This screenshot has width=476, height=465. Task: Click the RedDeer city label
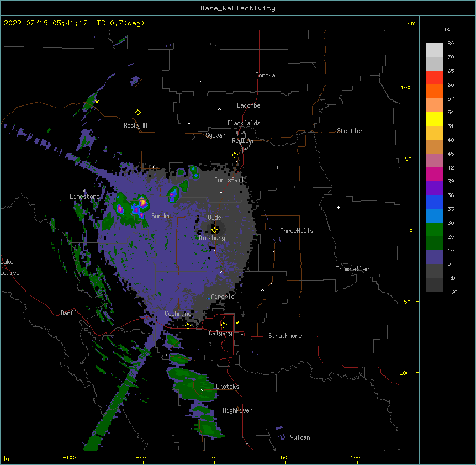tap(243, 141)
